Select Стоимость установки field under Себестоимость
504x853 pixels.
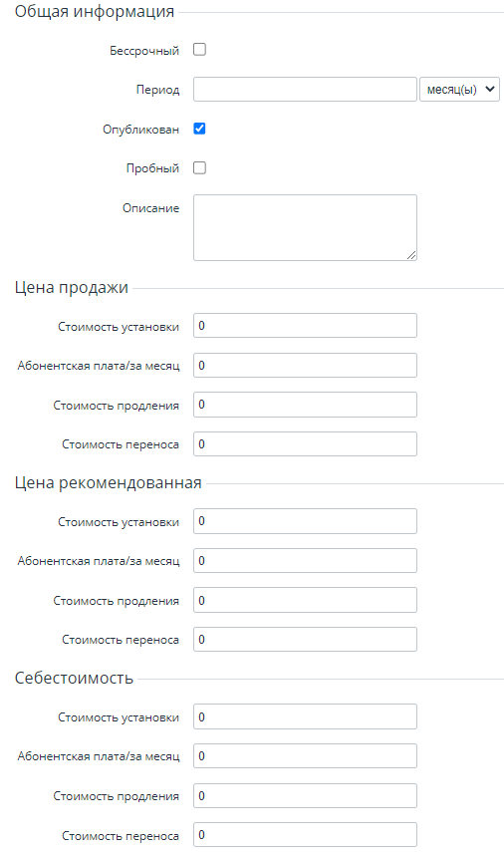pos(305,716)
